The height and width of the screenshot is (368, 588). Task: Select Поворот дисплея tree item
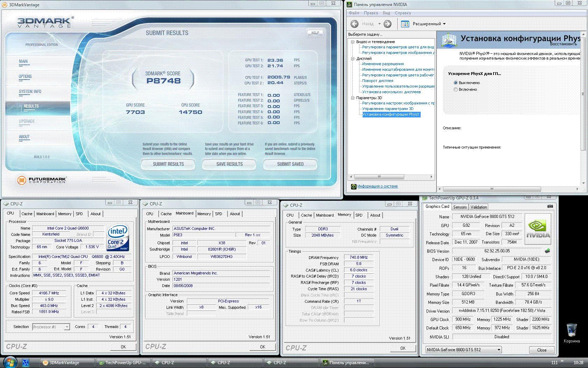[378, 81]
